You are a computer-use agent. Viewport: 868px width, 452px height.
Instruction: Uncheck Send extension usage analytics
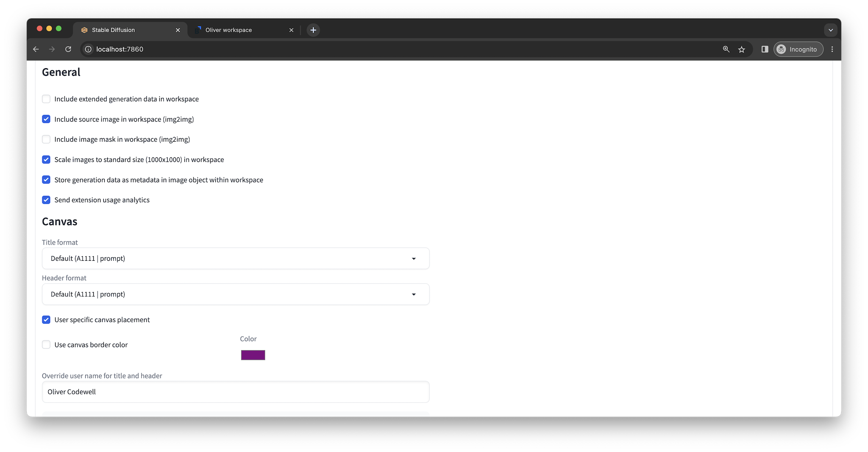click(46, 200)
